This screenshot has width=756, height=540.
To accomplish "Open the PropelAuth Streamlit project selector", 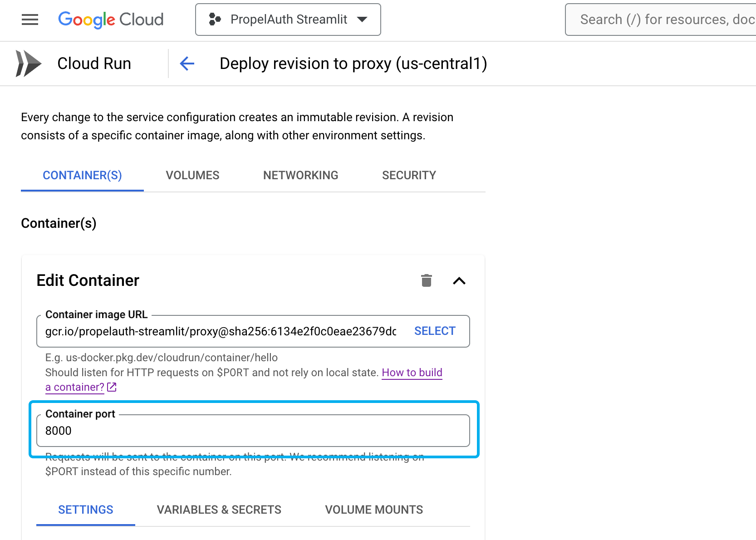I will pyautogui.click(x=288, y=20).
